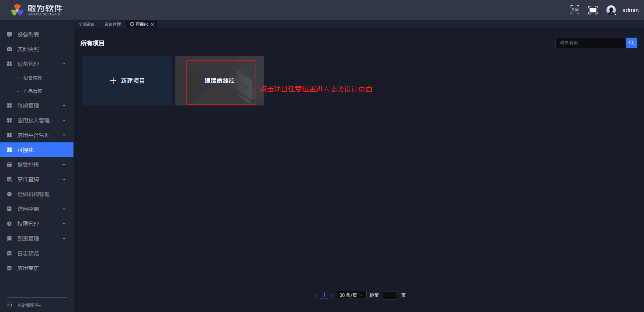Close the 可视化 tab
This screenshot has width=644, height=312.
[x=152, y=24]
